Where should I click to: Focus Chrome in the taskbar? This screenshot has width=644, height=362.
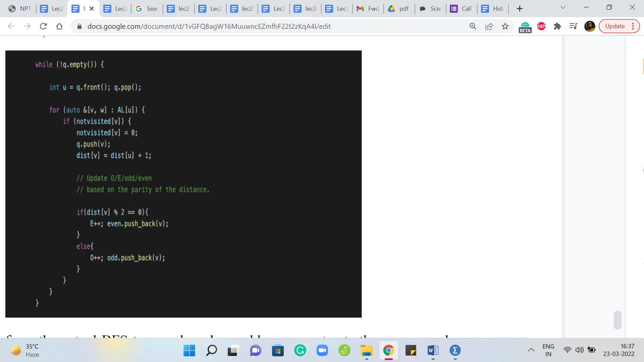pyautogui.click(x=388, y=351)
